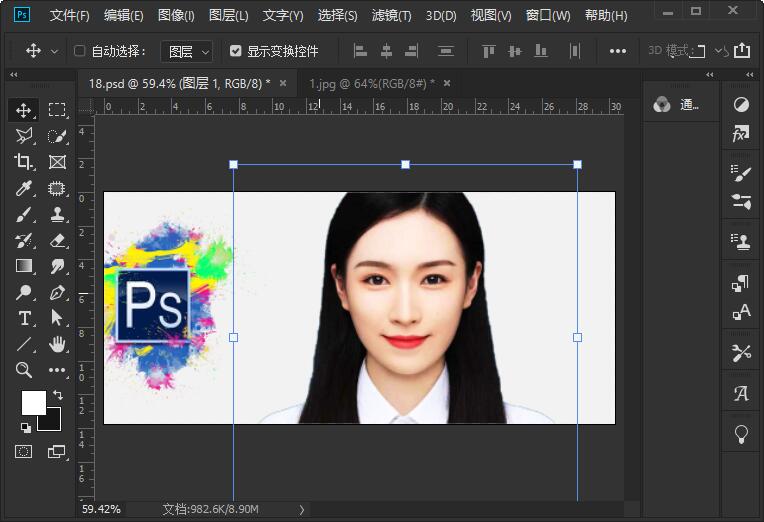The width and height of the screenshot is (764, 522).
Task: Select the Hand tool
Action: click(57, 344)
